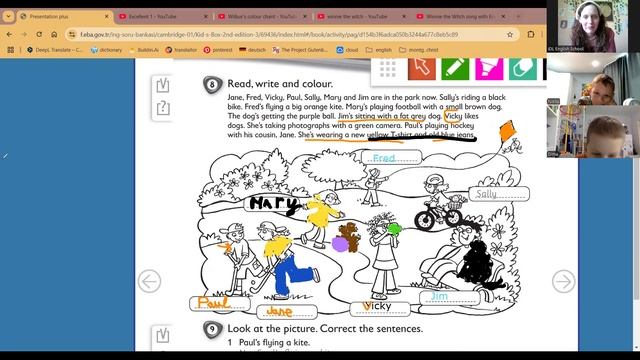Click the Jim name answer box
The height and width of the screenshot is (360, 640).
click(449, 298)
